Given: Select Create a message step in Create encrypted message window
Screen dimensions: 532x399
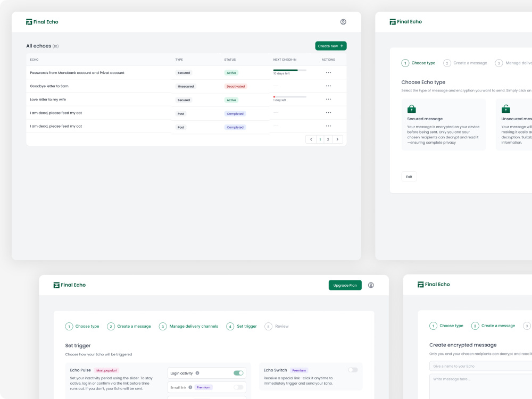Looking at the screenshot, I should [x=493, y=326].
